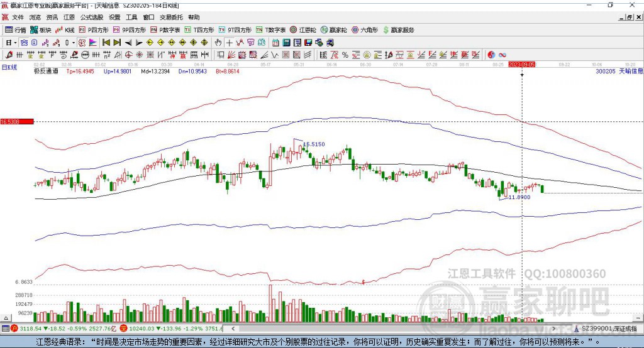Click the stock code 300205
The image size is (644, 348).
click(606, 71)
